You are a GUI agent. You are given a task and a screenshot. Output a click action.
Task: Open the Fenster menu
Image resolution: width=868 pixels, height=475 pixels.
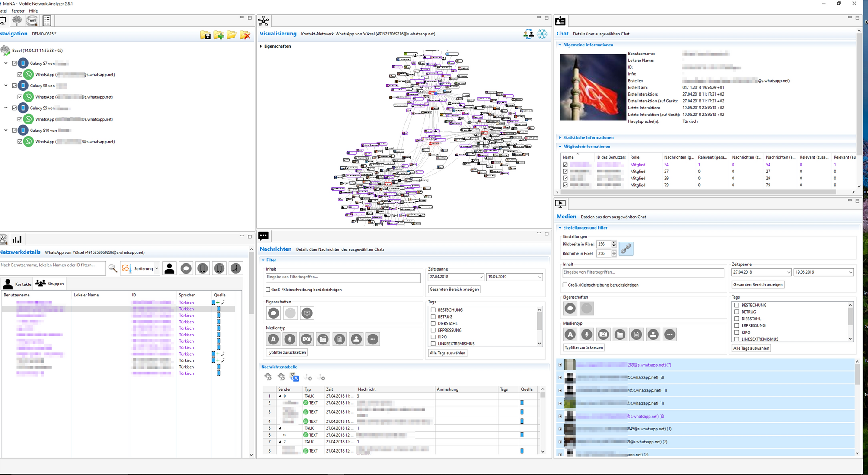18,11
